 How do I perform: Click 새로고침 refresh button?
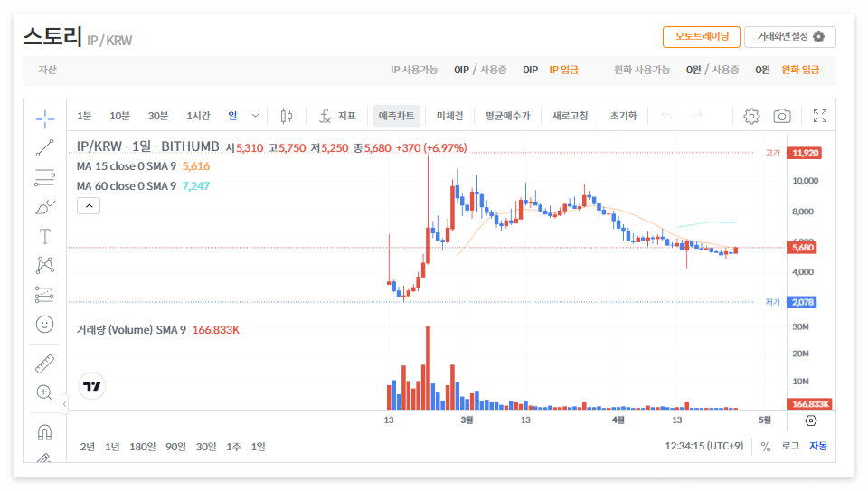[570, 116]
